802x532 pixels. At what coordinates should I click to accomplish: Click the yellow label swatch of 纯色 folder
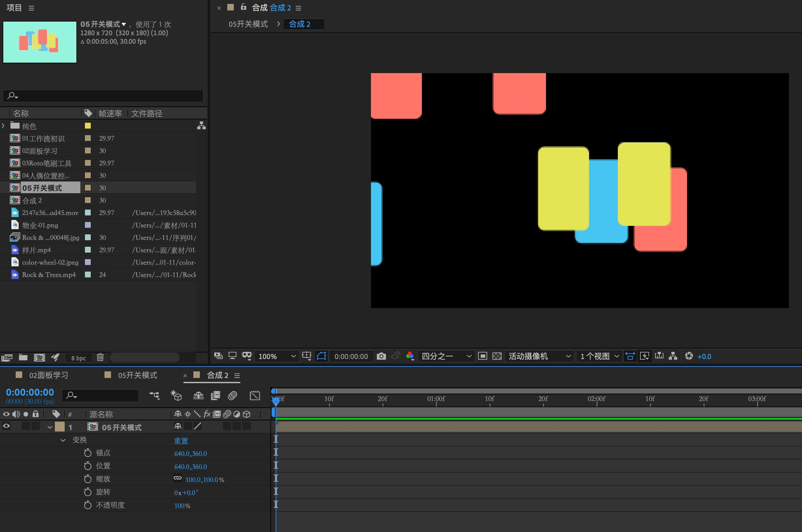tap(88, 126)
